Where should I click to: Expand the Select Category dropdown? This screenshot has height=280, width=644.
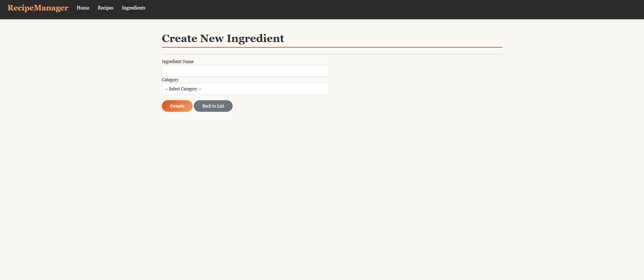245,89
